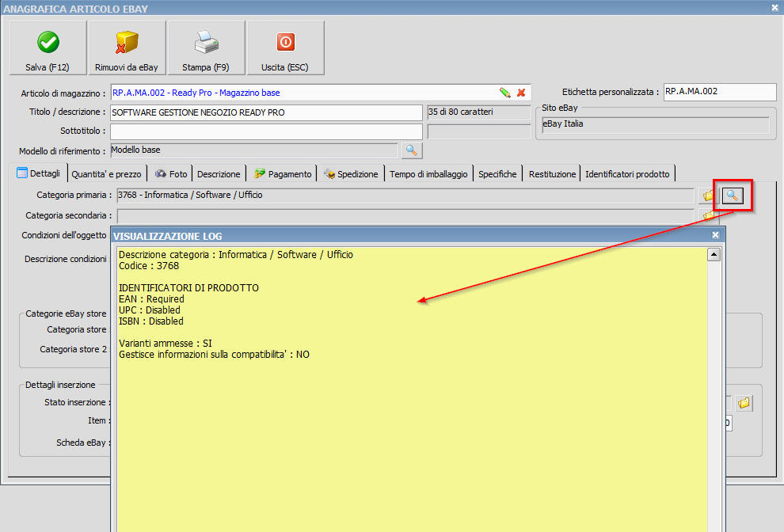Browse secondary category folder icon
Viewport: 784px width, 532px height.
pos(709,216)
